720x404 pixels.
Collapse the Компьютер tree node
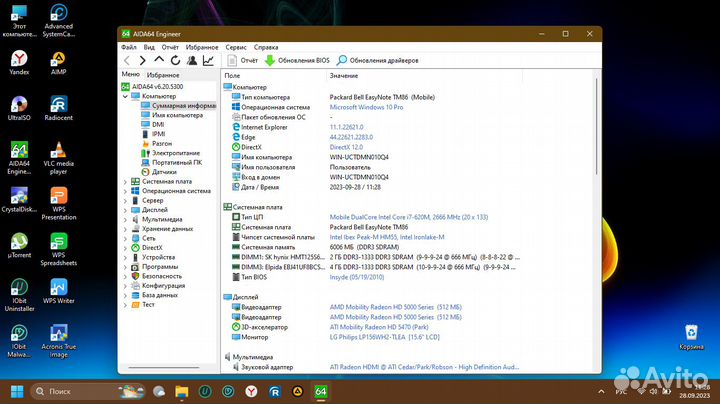(x=125, y=96)
